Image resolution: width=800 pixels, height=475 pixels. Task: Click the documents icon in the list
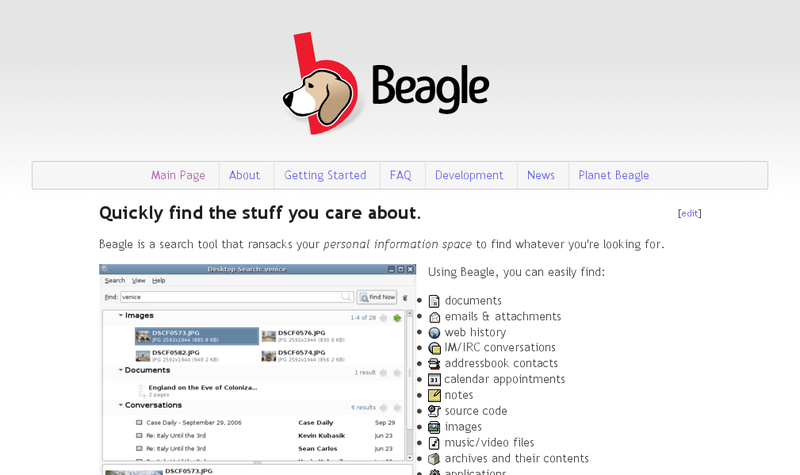[x=434, y=301]
